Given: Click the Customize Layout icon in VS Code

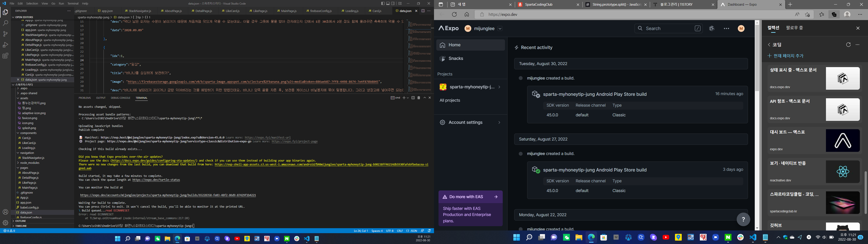Looking at the screenshot, I should (400, 3).
